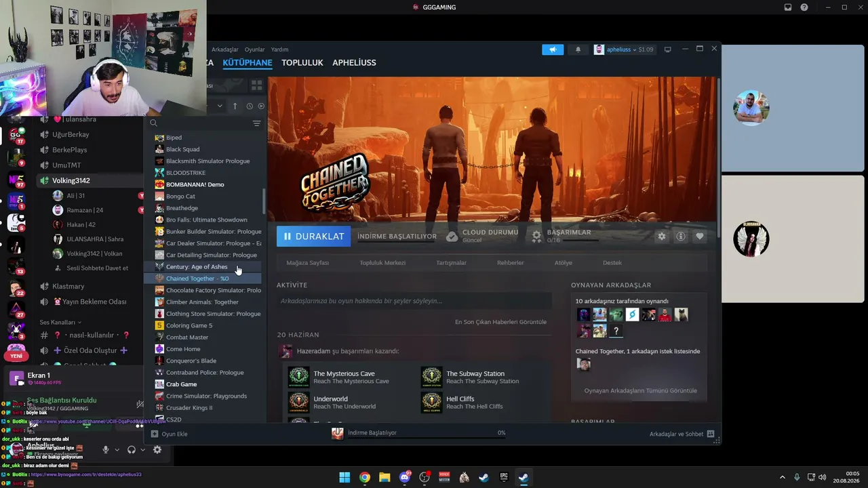Screen dimensions: 868x488
Task: Open Discord from the taskbar
Action: coord(405,477)
